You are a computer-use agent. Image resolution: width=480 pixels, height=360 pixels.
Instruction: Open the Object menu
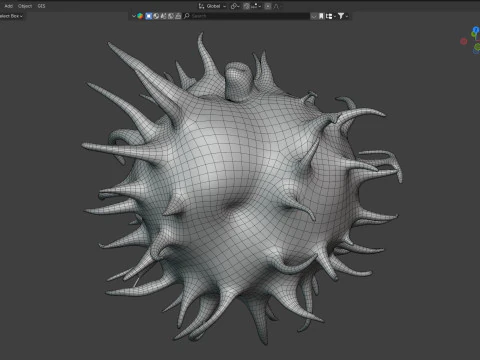(x=25, y=6)
